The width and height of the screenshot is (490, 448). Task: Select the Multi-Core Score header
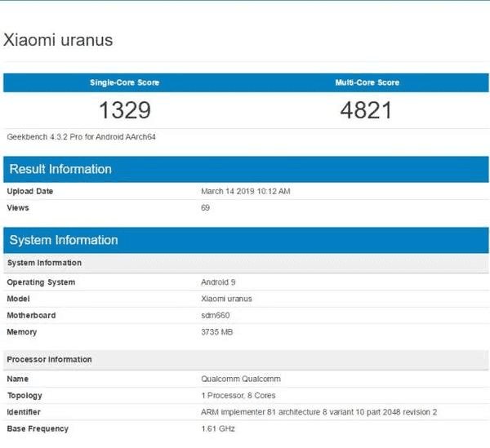(367, 82)
